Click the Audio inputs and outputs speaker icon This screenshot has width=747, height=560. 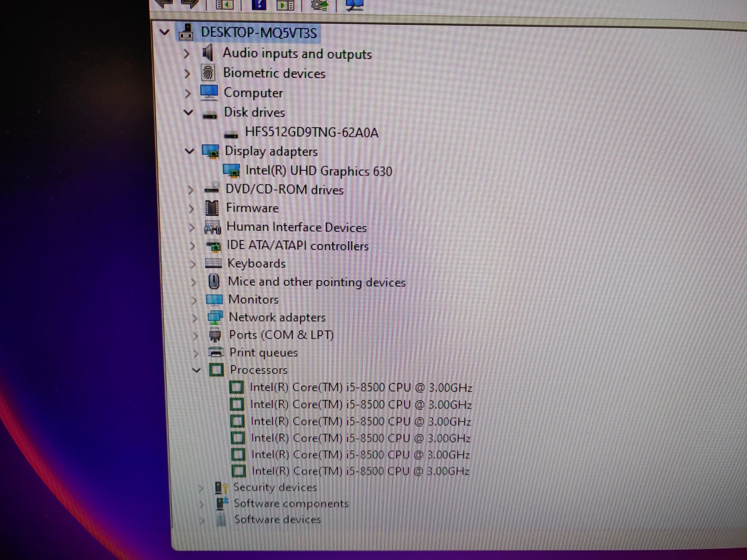click(208, 52)
